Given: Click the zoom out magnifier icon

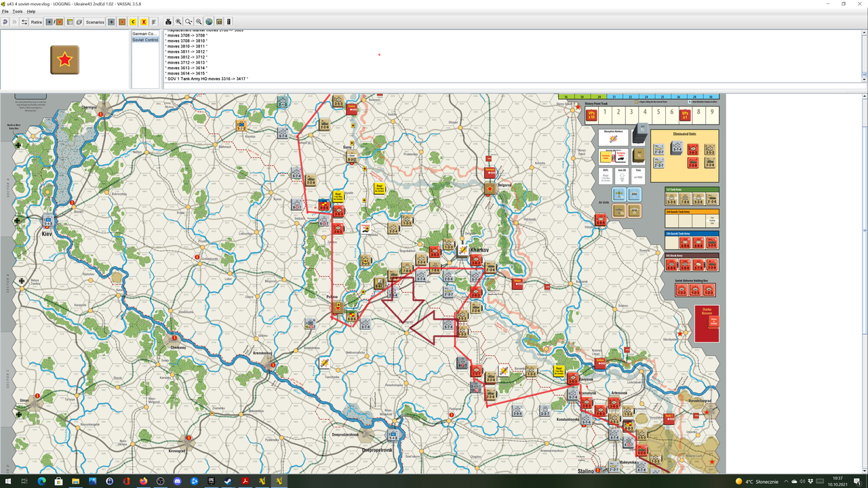Looking at the screenshot, I should tap(199, 22).
